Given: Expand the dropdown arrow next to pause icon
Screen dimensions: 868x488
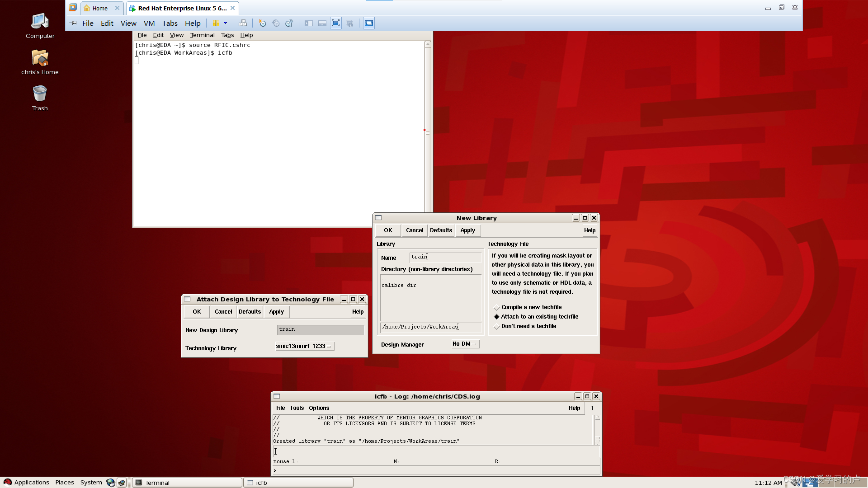Looking at the screenshot, I should pyautogui.click(x=225, y=23).
